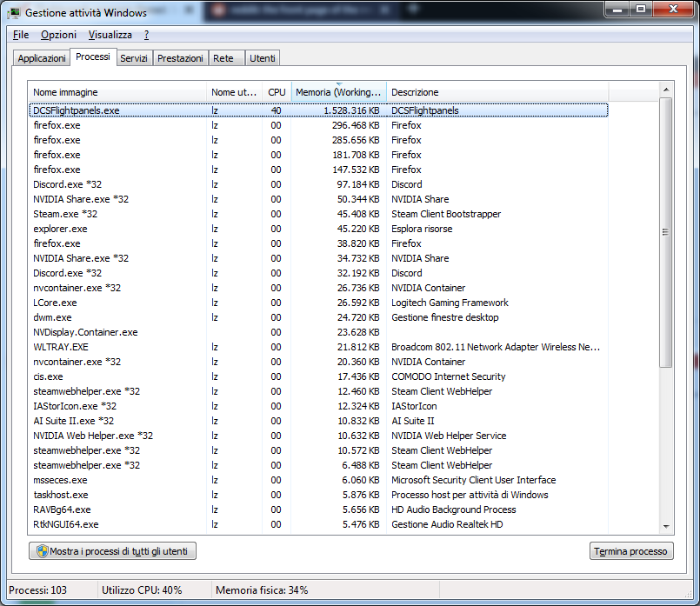700x606 pixels.
Task: Select the cis.exe process
Action: 318,376
